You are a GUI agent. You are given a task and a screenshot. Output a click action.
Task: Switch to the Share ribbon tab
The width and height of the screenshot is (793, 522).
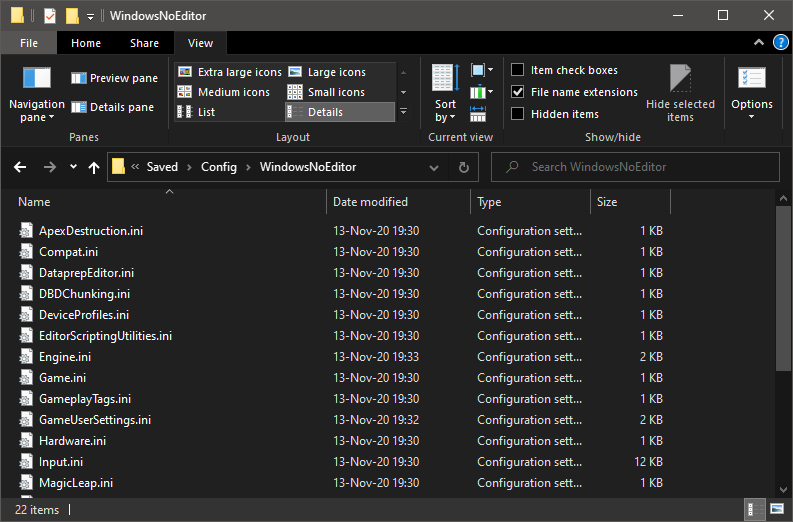pos(144,43)
